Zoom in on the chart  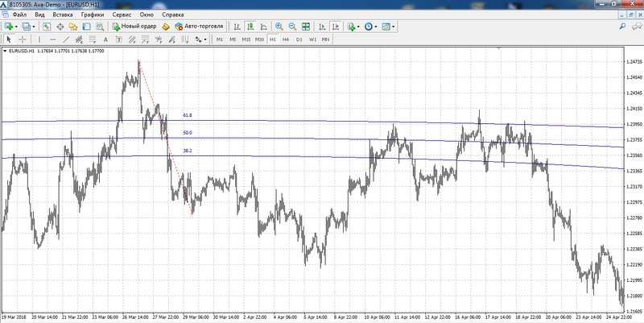coord(279,27)
